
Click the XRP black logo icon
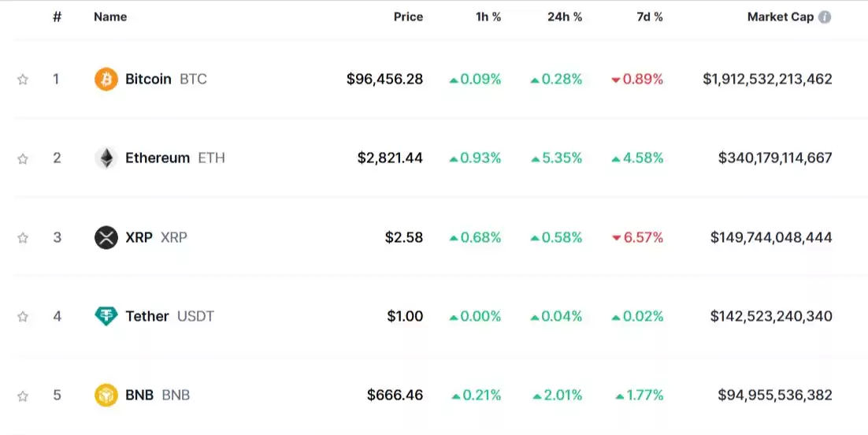(106, 238)
